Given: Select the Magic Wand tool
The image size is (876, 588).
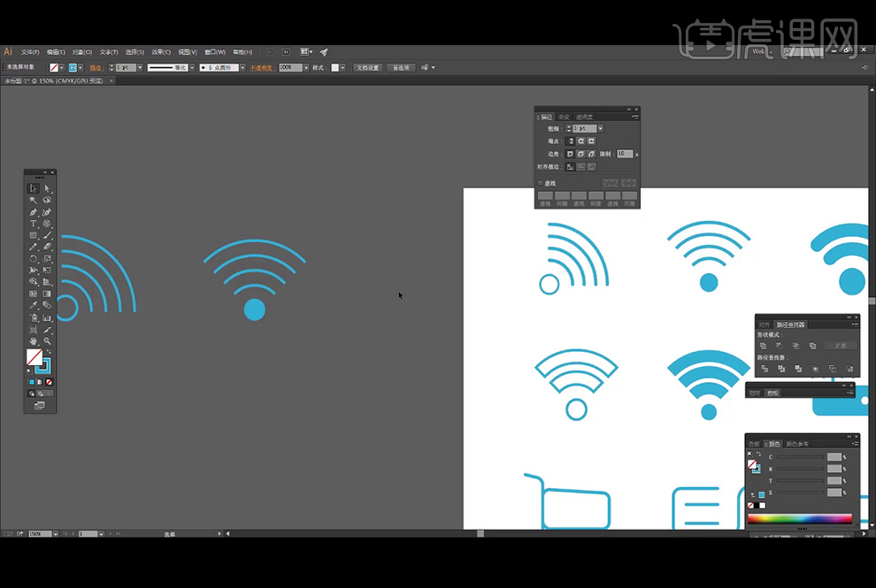Looking at the screenshot, I should pyautogui.click(x=34, y=201).
